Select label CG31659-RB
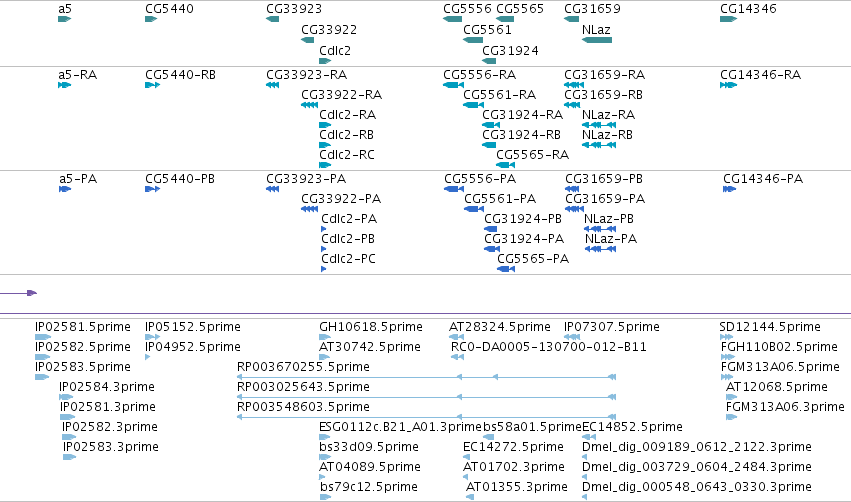851x502 pixels. (603, 95)
